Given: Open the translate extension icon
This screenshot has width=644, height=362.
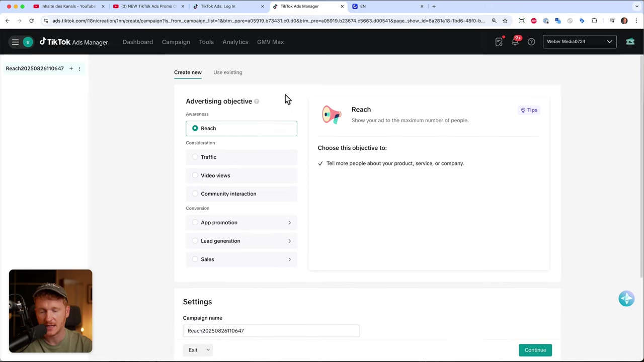Looking at the screenshot, I should click(x=558, y=21).
